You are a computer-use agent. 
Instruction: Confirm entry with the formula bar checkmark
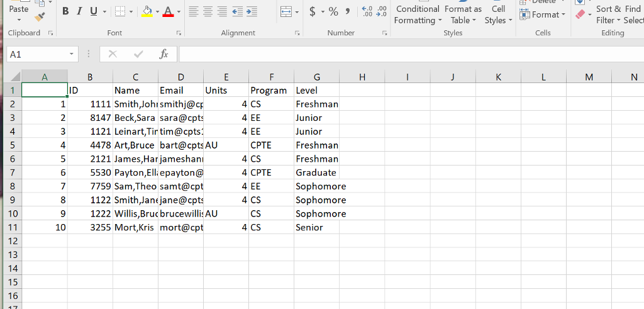138,54
